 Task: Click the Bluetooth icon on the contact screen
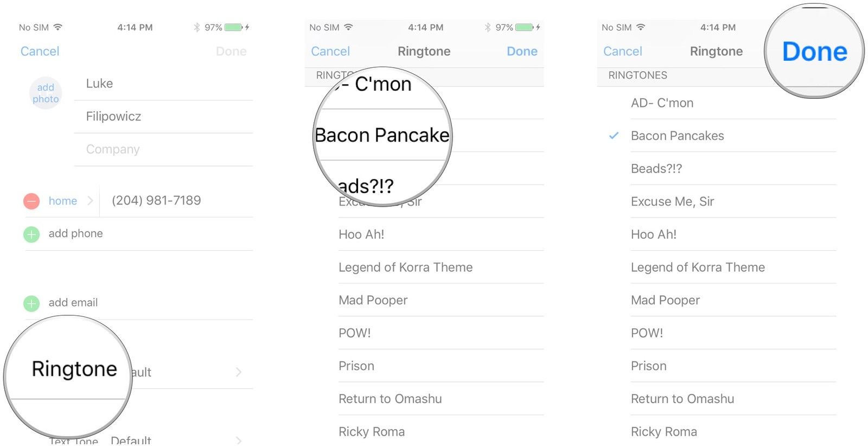pos(197,27)
